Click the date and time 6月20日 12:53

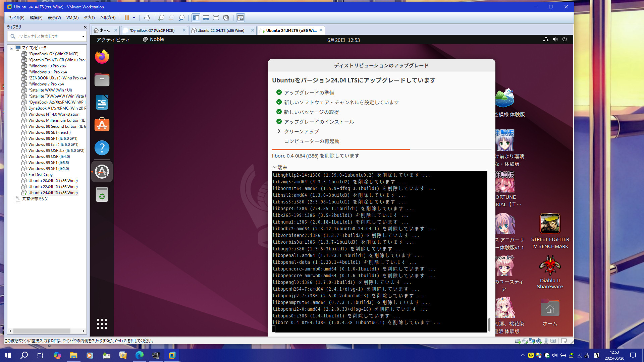coord(343,40)
